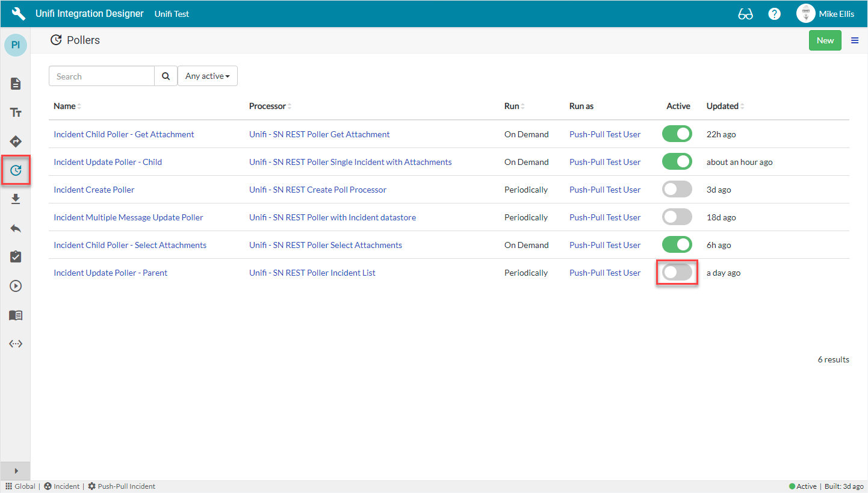This screenshot has width=868, height=493.
Task: Open the Pollers clock icon in sidebar
Action: (16, 170)
